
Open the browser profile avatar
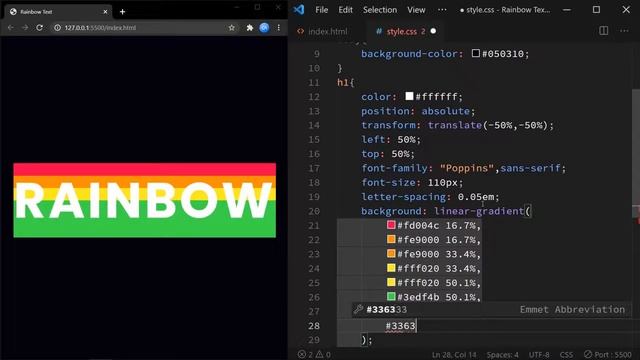pyautogui.click(x=264, y=27)
